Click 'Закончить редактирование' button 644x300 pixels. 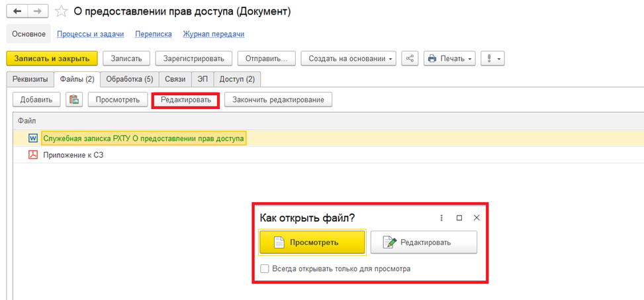(x=278, y=100)
